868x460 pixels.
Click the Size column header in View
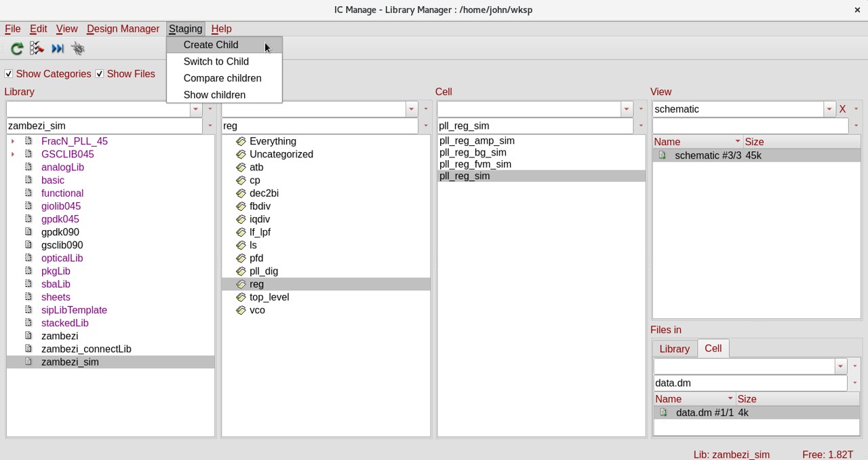(754, 142)
